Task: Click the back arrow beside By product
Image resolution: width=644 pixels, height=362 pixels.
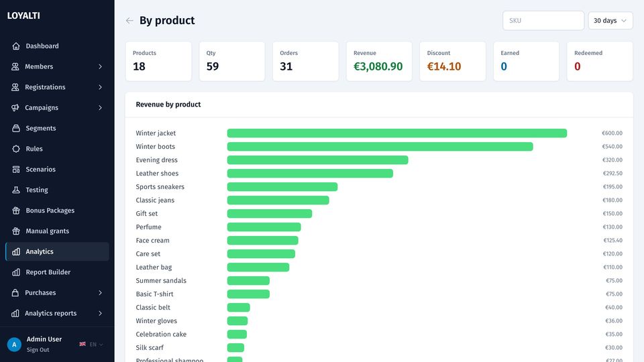Action: click(129, 21)
